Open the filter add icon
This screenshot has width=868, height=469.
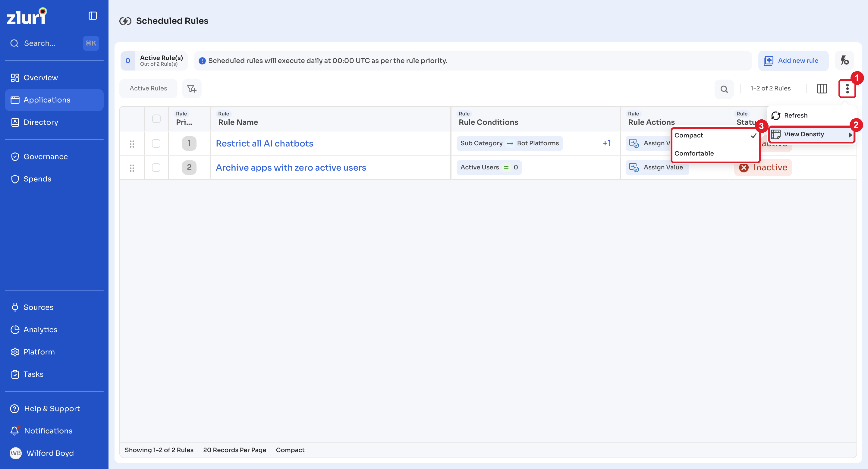tap(192, 89)
